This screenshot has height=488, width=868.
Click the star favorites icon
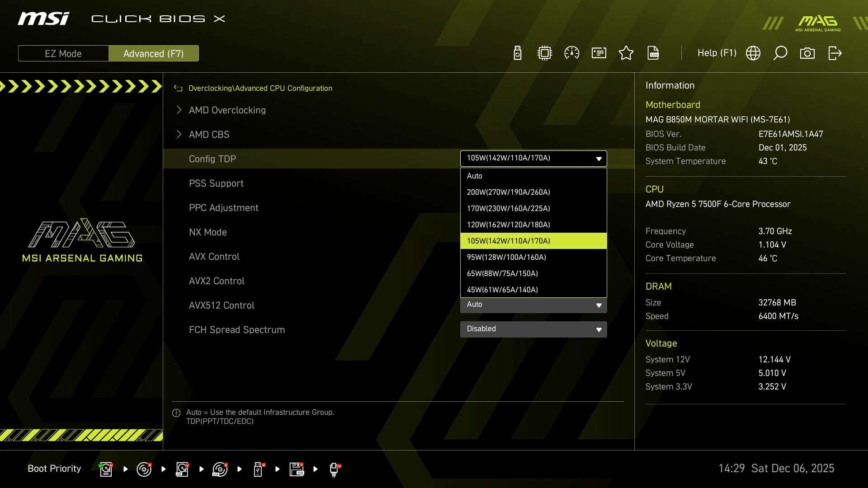[x=626, y=53]
